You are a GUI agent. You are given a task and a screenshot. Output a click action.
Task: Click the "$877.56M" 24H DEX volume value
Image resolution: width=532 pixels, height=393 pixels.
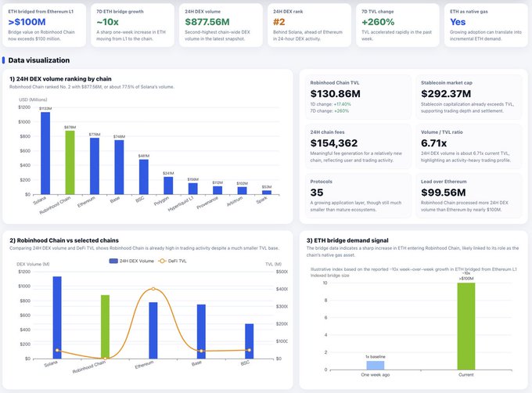point(207,22)
